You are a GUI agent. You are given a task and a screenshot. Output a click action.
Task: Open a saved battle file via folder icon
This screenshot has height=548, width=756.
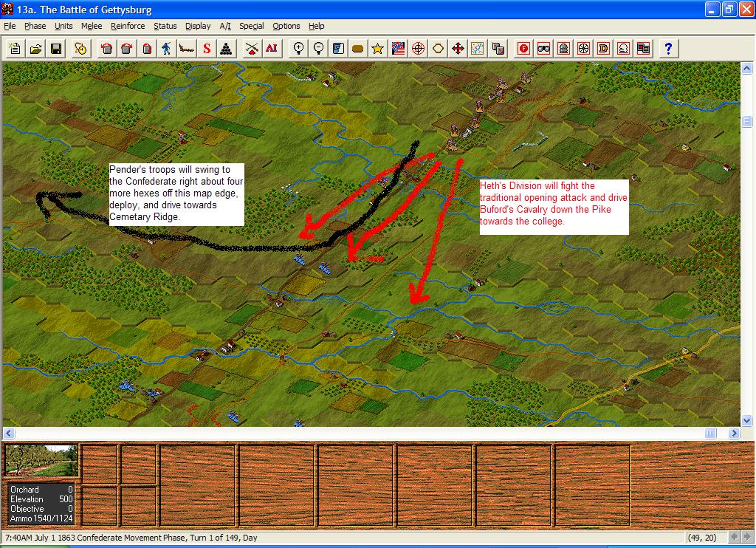[35, 48]
